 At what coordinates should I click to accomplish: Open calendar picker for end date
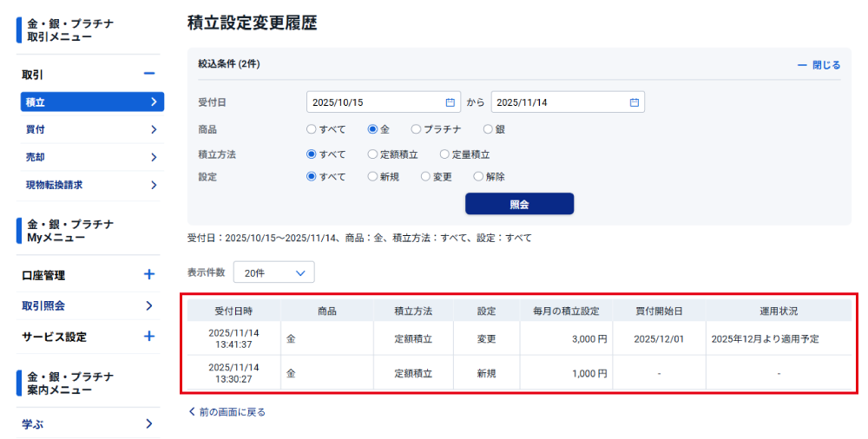pos(634,102)
